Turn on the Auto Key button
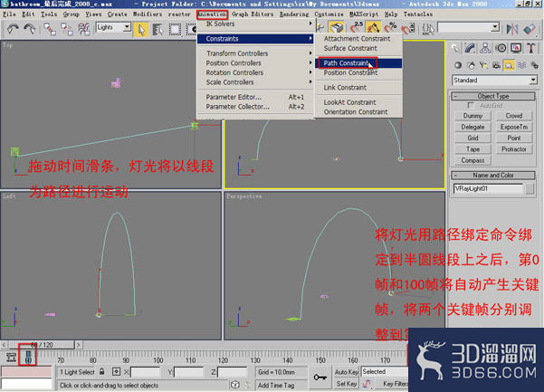The width and height of the screenshot is (544, 392). (x=347, y=372)
